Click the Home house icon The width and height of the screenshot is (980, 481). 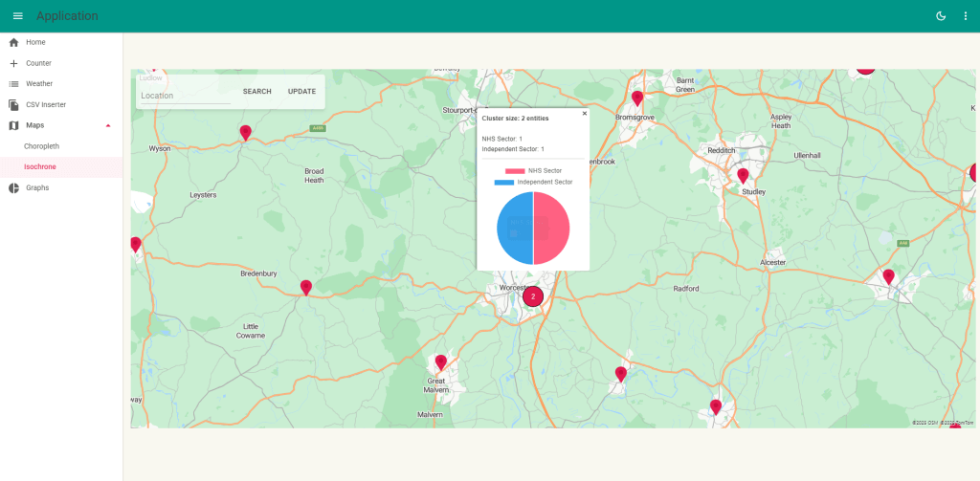(x=13, y=42)
